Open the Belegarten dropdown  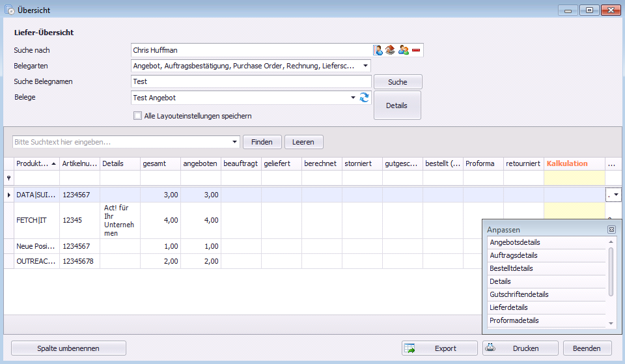tap(365, 66)
